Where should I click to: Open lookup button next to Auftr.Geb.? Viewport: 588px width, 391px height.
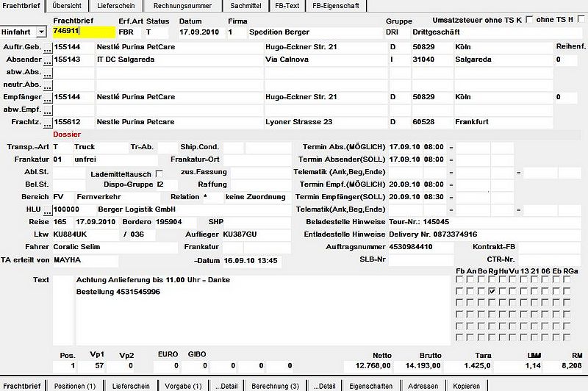point(48,48)
